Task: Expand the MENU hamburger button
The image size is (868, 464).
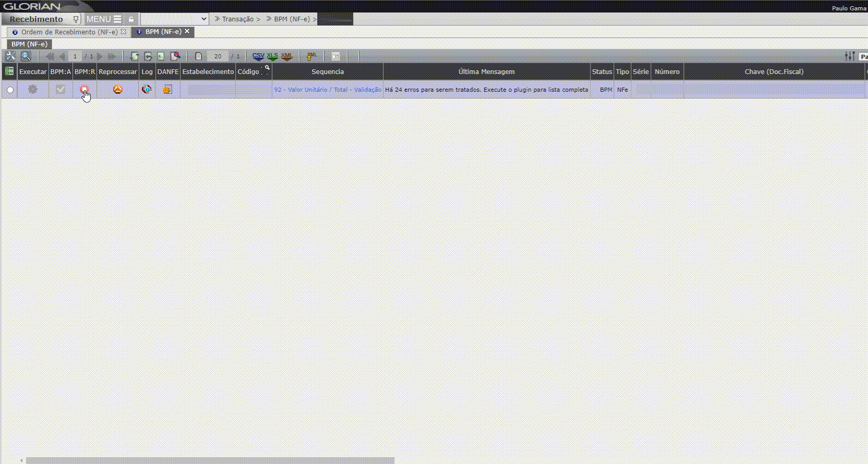Action: coord(104,19)
